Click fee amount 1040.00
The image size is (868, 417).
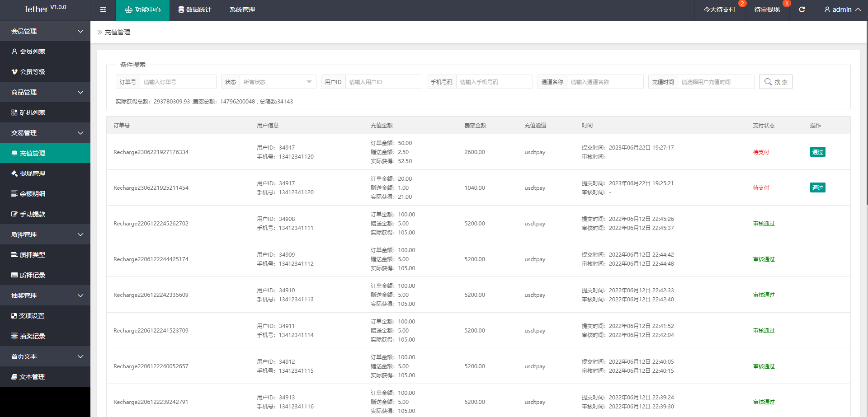coord(475,188)
